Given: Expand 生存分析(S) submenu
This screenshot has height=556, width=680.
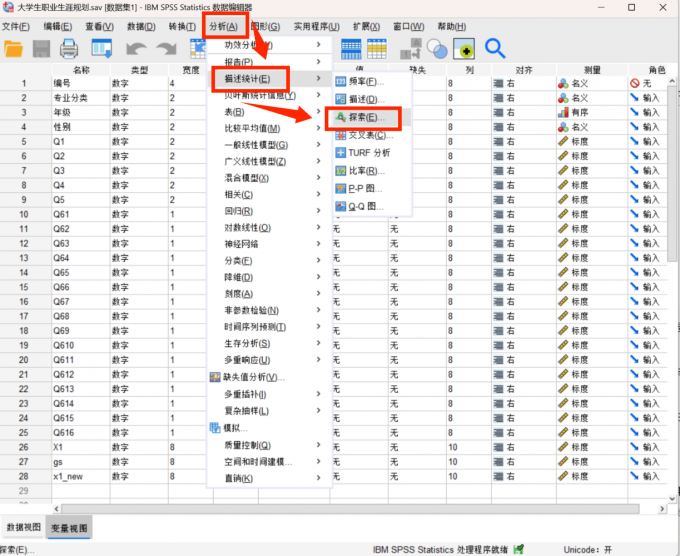Looking at the screenshot, I should (x=269, y=344).
